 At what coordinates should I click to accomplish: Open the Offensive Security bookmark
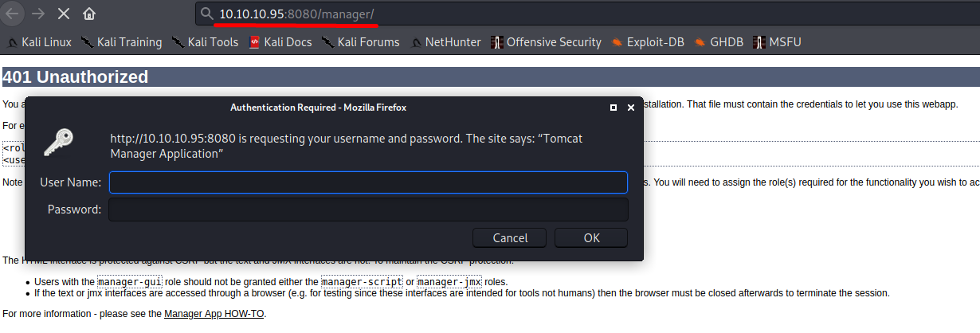coord(547,42)
